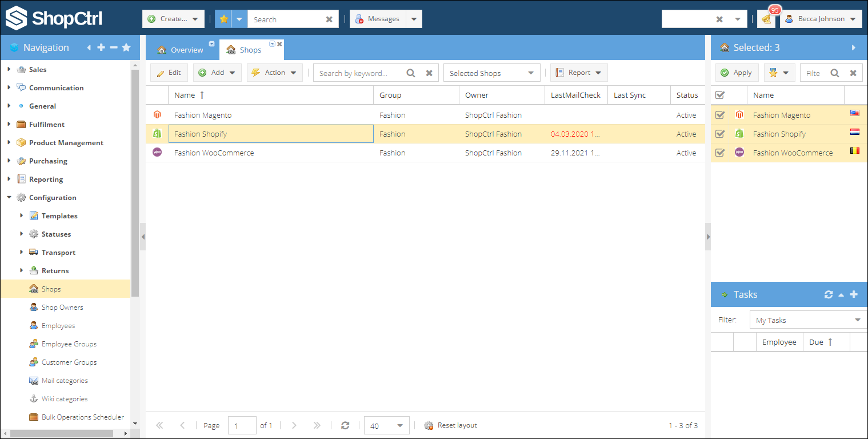This screenshot has width=868, height=439.
Task: Open Mail categories in navigation
Action: pyautogui.click(x=65, y=380)
